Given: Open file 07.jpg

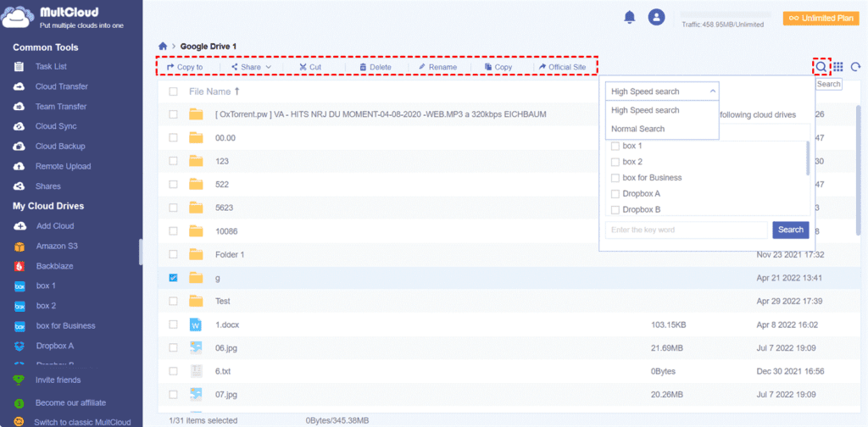Looking at the screenshot, I should pos(225,394).
